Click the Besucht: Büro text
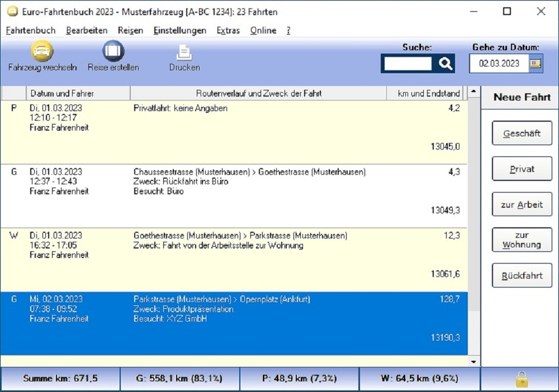 [x=159, y=191]
